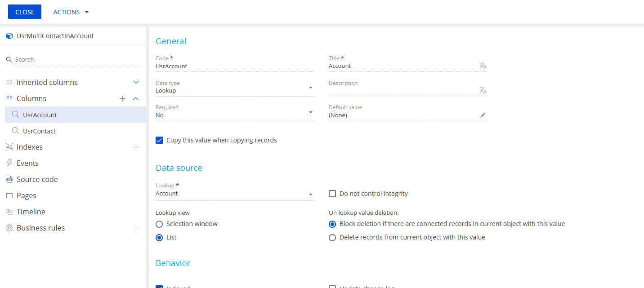Click the sidebar Search input field

click(x=77, y=59)
